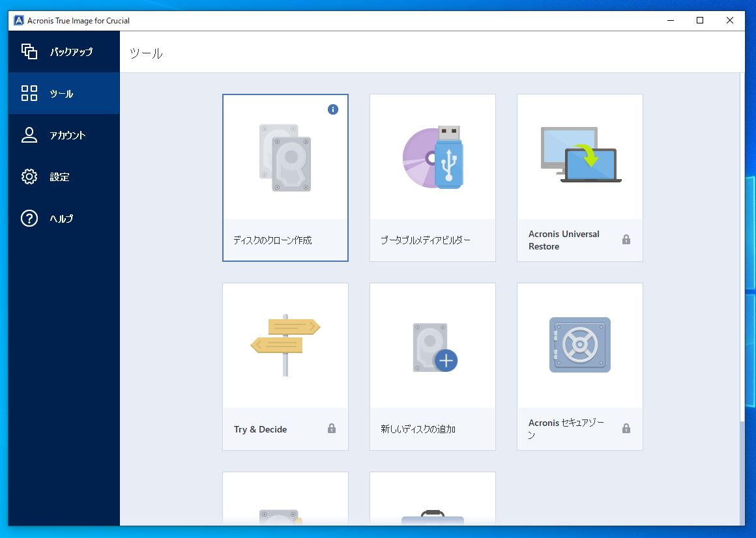The width and height of the screenshot is (756, 538).
Task: Click the dual hard disk clone icon
Action: click(x=285, y=158)
